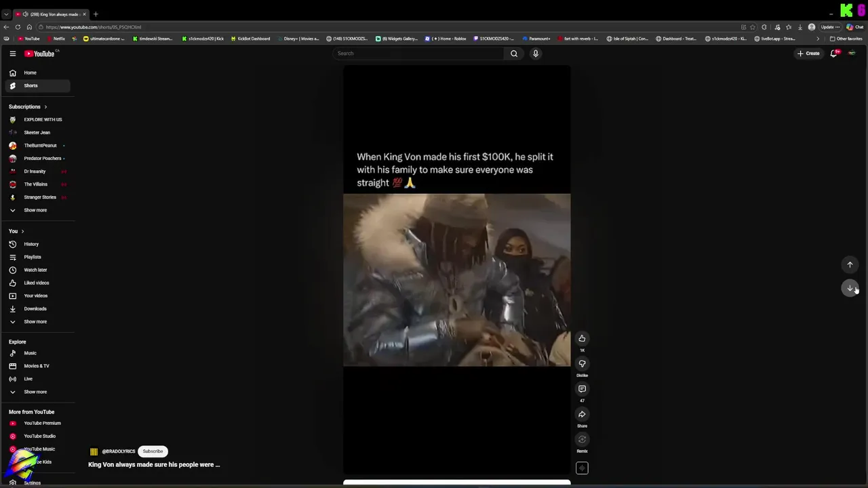Screen dimensions: 868x488
Task: Click the browser home button
Action: pos(29,27)
